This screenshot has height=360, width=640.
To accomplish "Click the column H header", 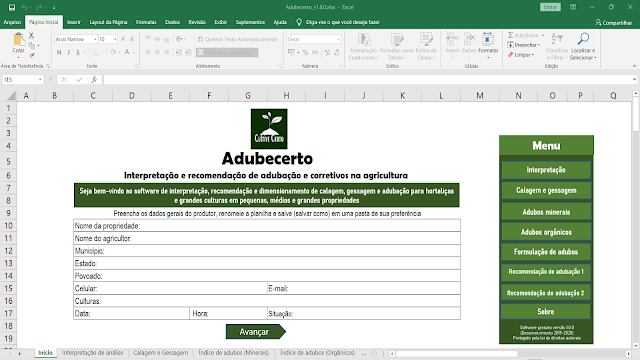I will click(287, 96).
